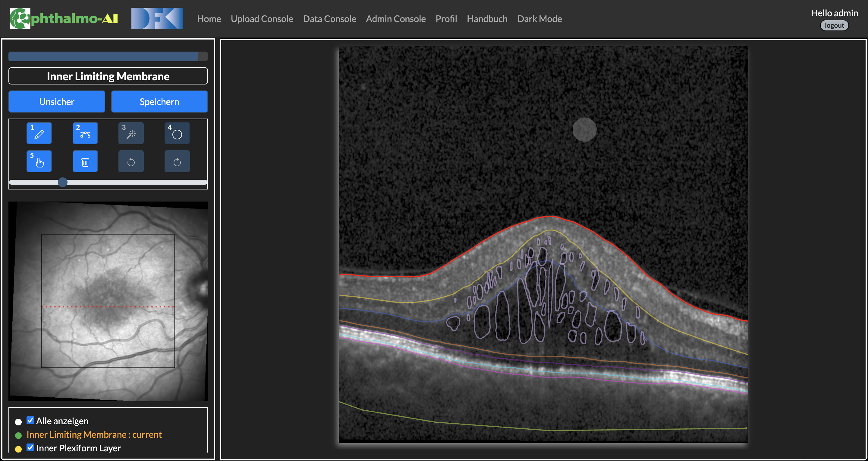Click the red dotted scan line on fundus
Image resolution: width=868 pixels, height=461 pixels.
pyautogui.click(x=108, y=307)
